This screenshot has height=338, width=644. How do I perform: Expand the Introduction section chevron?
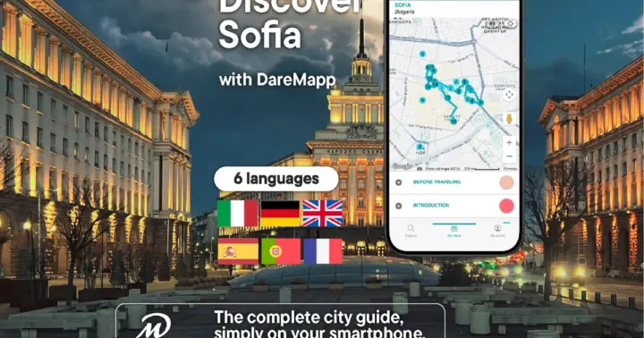398,206
